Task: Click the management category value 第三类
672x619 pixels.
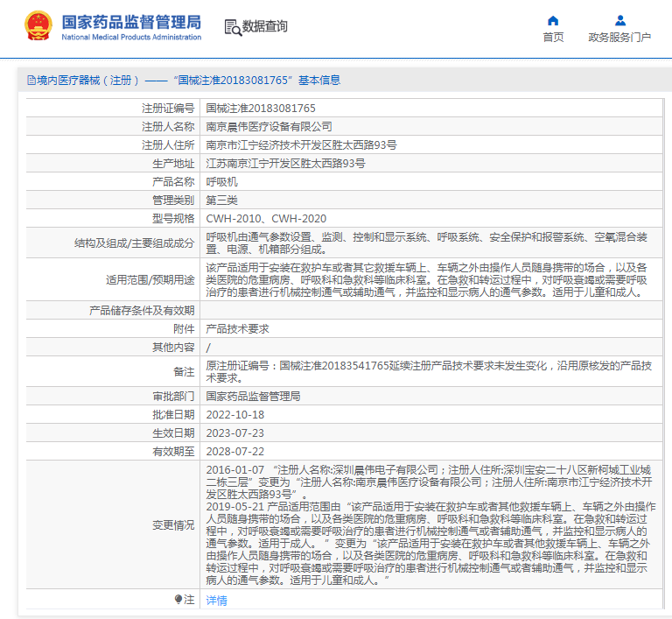Action: 221,200
